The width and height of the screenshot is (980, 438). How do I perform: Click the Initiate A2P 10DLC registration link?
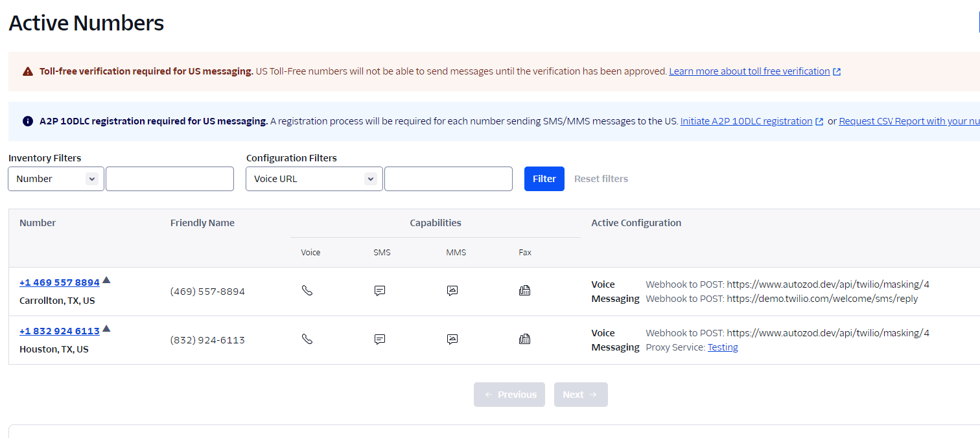pyautogui.click(x=746, y=121)
